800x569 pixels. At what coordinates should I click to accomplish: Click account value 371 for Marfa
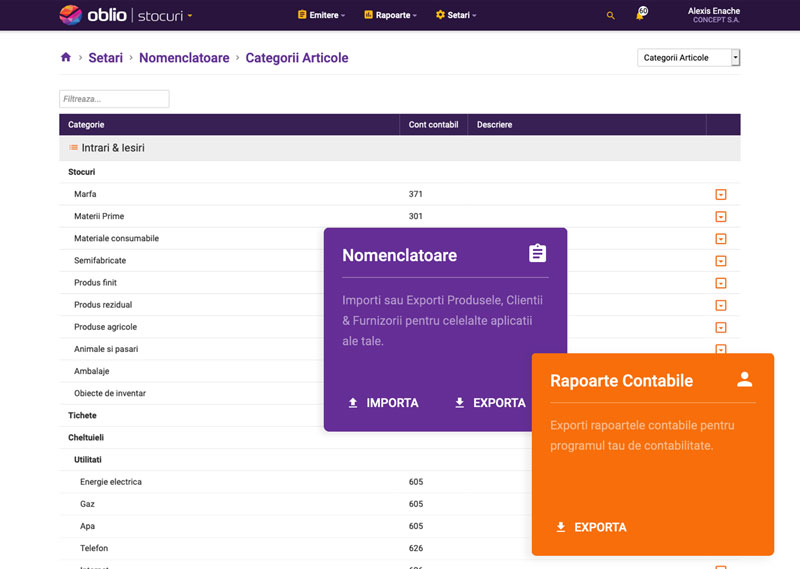tap(415, 194)
